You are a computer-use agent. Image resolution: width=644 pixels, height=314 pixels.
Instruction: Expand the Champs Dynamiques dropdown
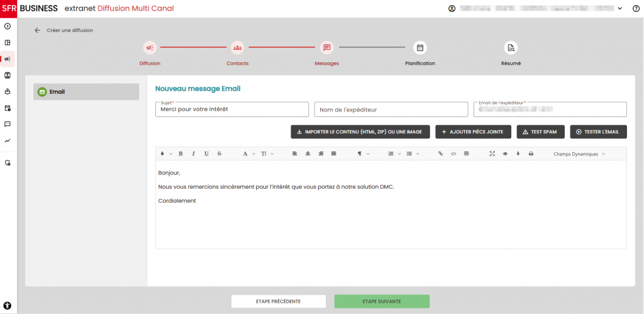tap(579, 154)
